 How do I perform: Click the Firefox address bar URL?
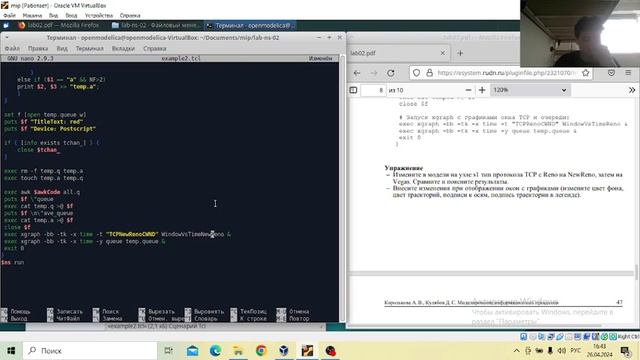506,73
